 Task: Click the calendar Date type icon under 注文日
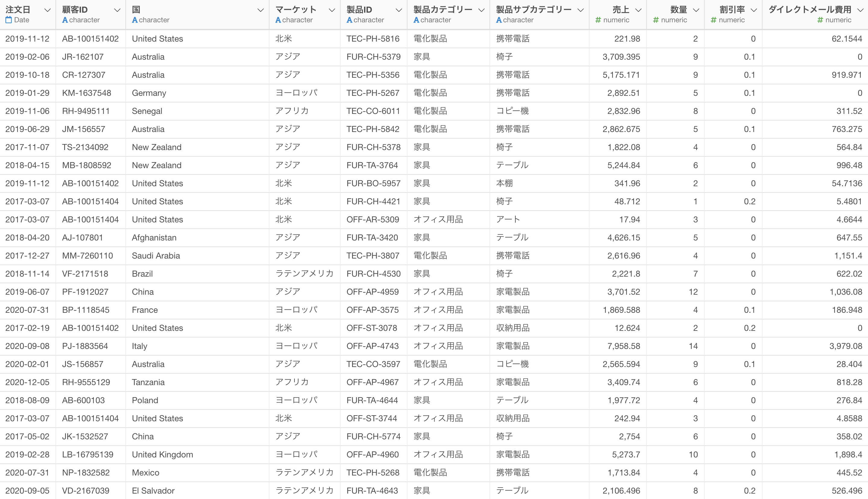pos(8,20)
